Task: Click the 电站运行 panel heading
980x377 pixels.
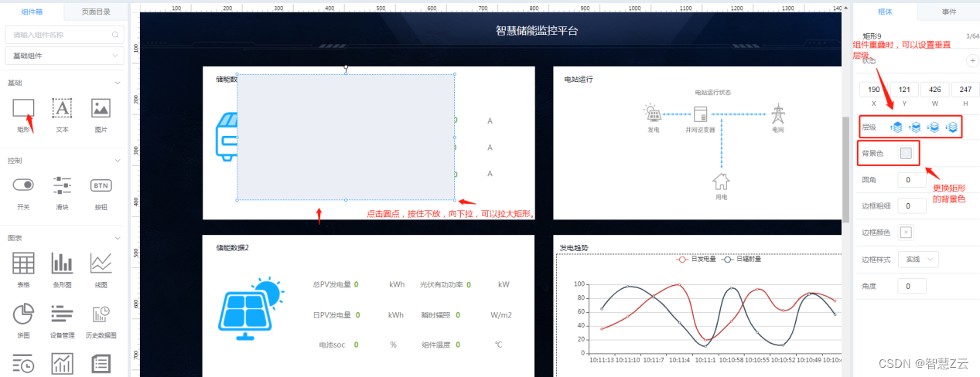Action: [x=579, y=80]
